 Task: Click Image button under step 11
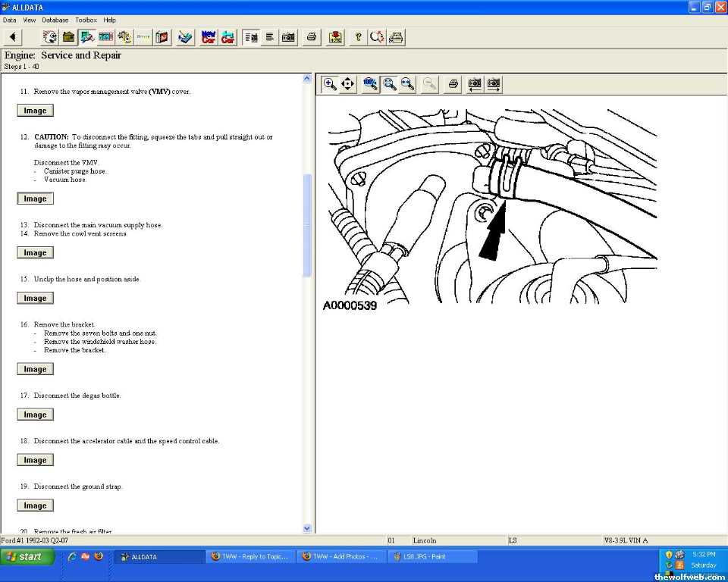pyautogui.click(x=35, y=111)
